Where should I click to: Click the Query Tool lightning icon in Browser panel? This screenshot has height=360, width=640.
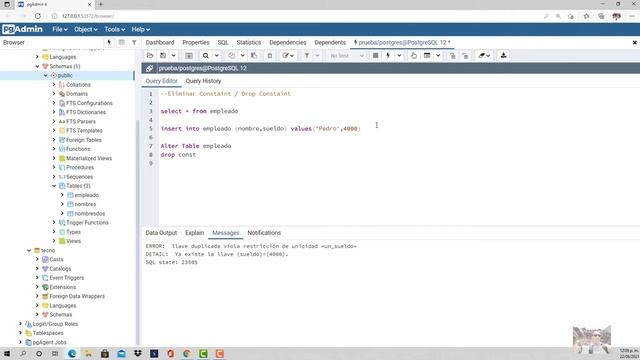tap(109, 42)
